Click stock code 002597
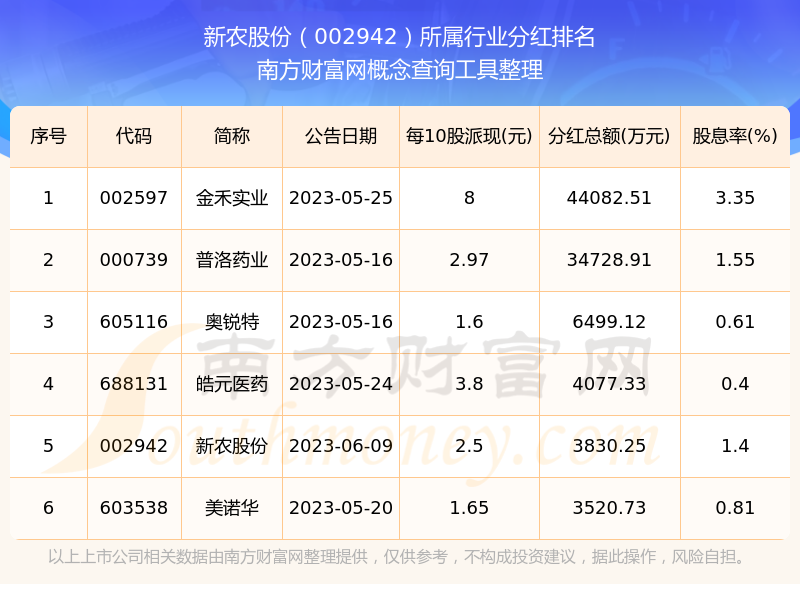The height and width of the screenshot is (606, 800). [x=134, y=198]
